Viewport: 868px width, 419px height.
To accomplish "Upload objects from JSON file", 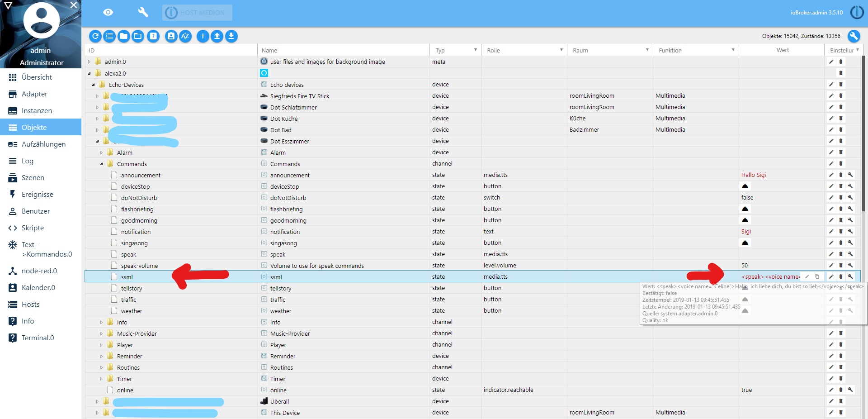I will pyautogui.click(x=217, y=36).
